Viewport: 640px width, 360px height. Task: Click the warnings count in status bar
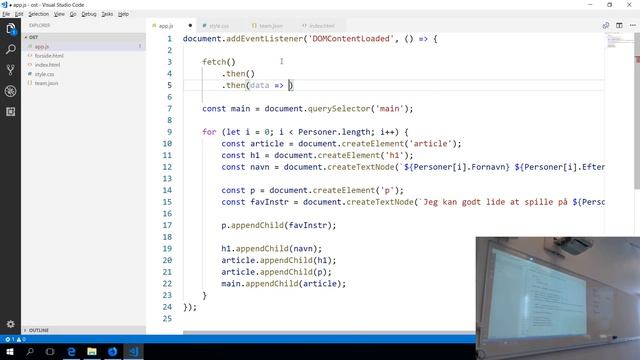(x=21, y=339)
